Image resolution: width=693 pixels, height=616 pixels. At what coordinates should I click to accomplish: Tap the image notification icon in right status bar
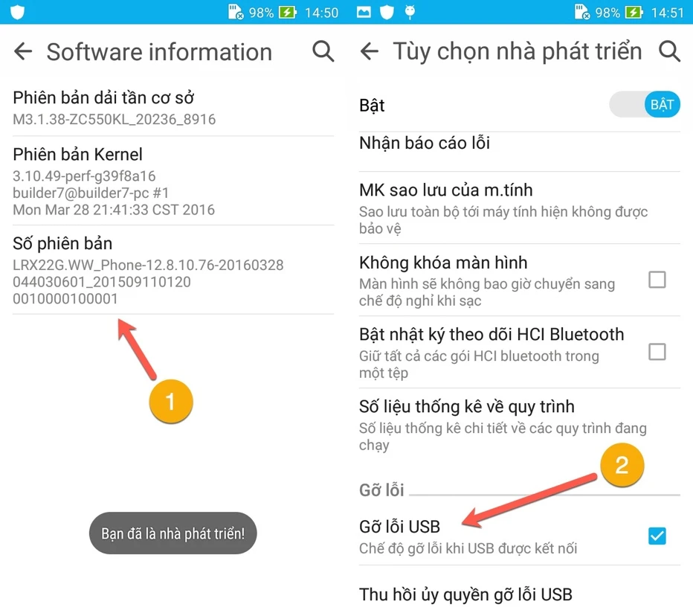coord(364,12)
